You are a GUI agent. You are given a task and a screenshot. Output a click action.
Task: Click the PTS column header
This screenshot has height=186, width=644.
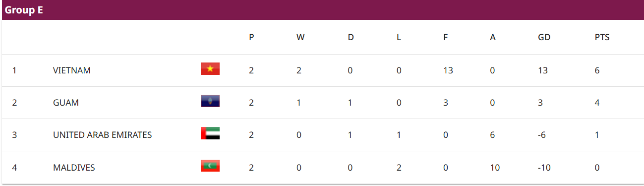click(x=602, y=37)
